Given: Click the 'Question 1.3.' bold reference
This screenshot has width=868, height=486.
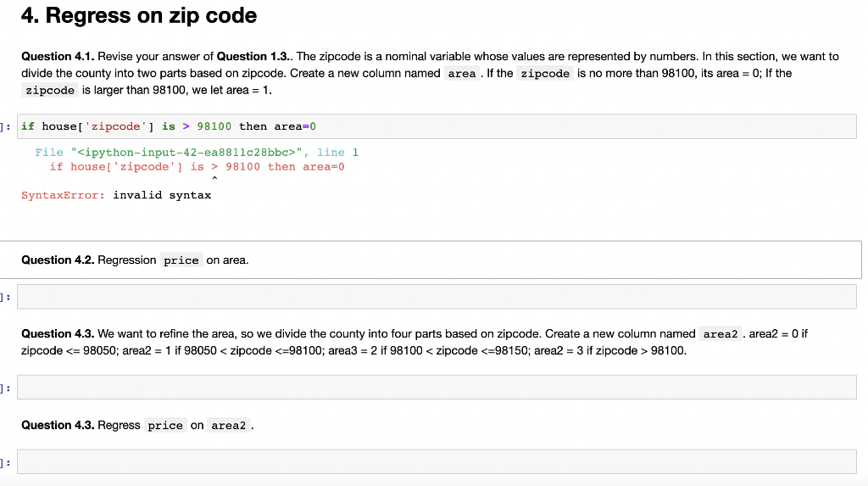Looking at the screenshot, I should click(x=253, y=57).
